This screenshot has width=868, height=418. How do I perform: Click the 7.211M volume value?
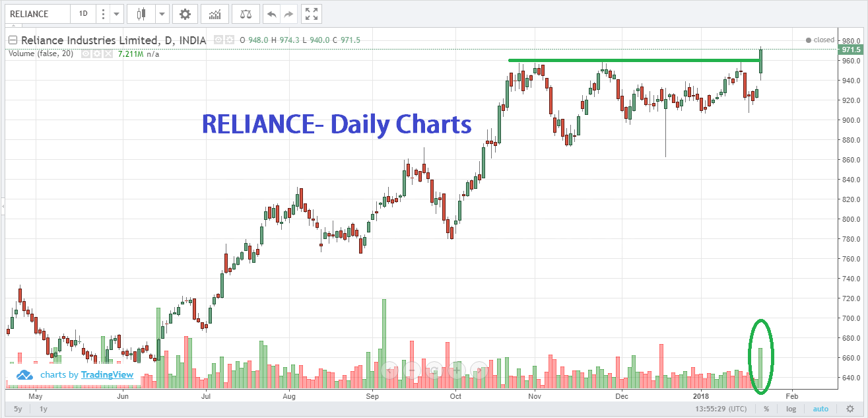coord(131,54)
